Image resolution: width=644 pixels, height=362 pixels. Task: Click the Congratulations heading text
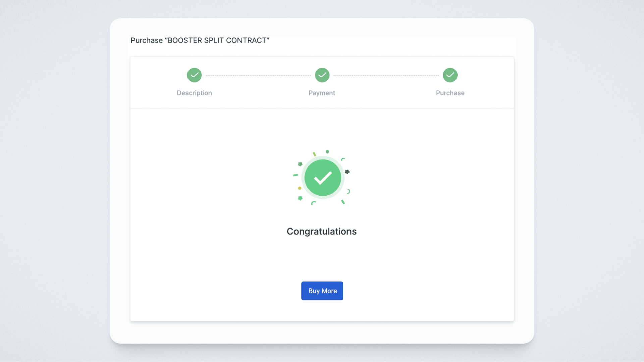(321, 231)
